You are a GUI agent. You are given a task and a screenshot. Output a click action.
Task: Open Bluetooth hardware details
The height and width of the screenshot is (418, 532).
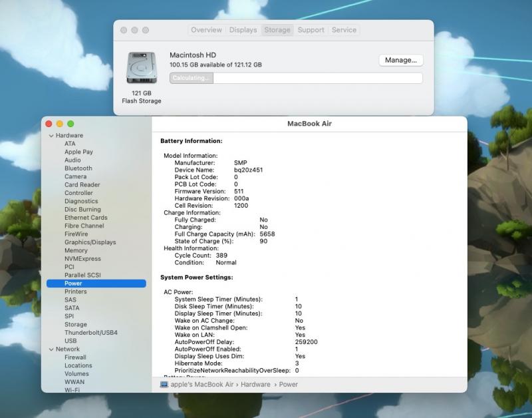(x=78, y=168)
